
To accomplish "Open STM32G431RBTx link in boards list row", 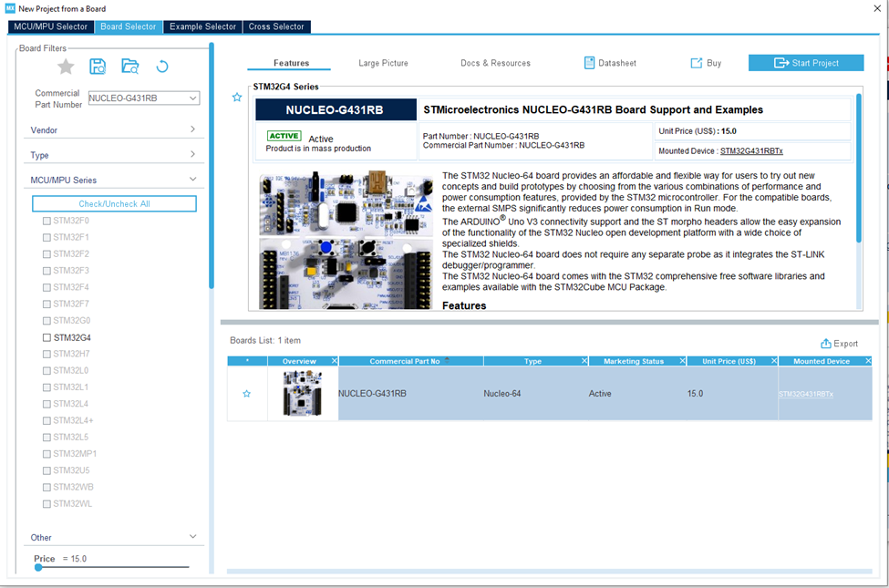I will click(806, 394).
